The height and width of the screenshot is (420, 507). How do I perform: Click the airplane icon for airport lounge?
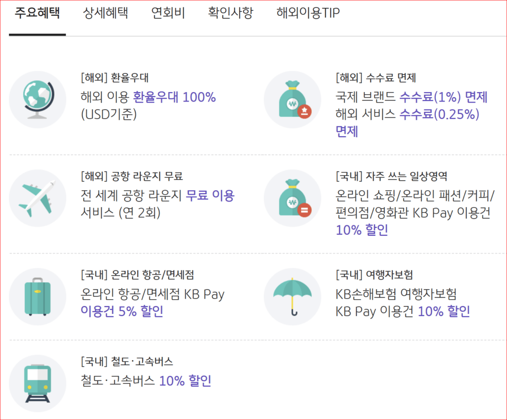click(38, 198)
